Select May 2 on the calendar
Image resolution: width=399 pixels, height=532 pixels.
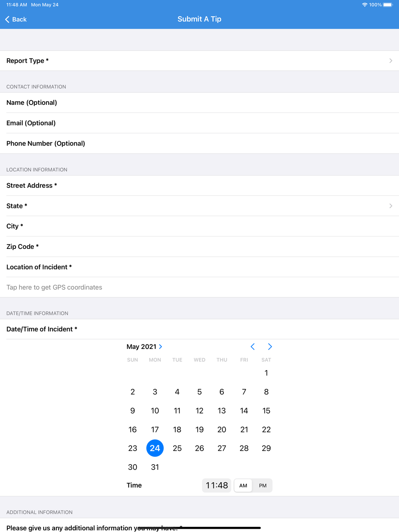click(x=132, y=392)
